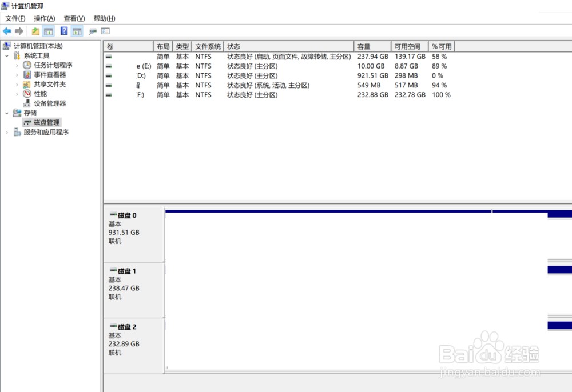The image size is (572, 392).
Task: Expand the 性能 node arrow
Action: coord(17,94)
